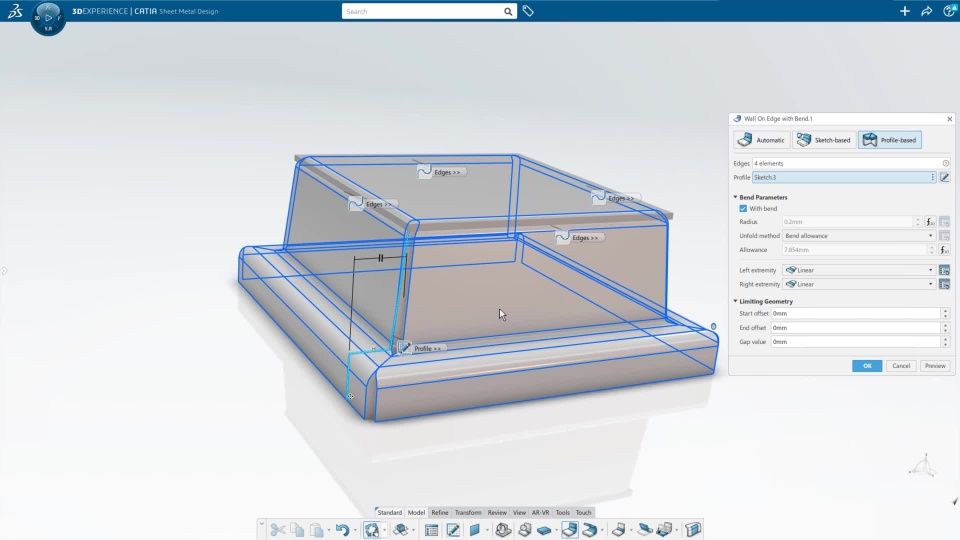This screenshot has height=540, width=960.
Task: Expand the toolbar collapse chevron at left
Action: 261,525
